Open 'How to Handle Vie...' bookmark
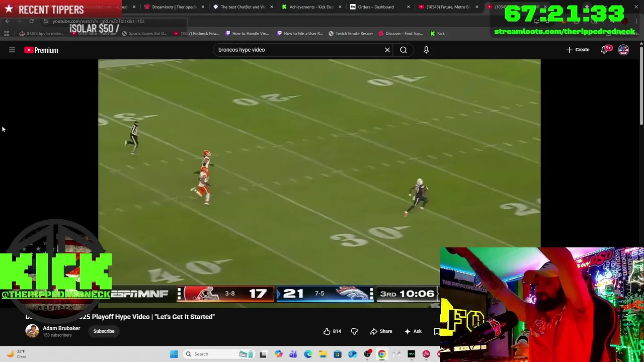Image resolution: width=644 pixels, height=362 pixels. point(247,33)
